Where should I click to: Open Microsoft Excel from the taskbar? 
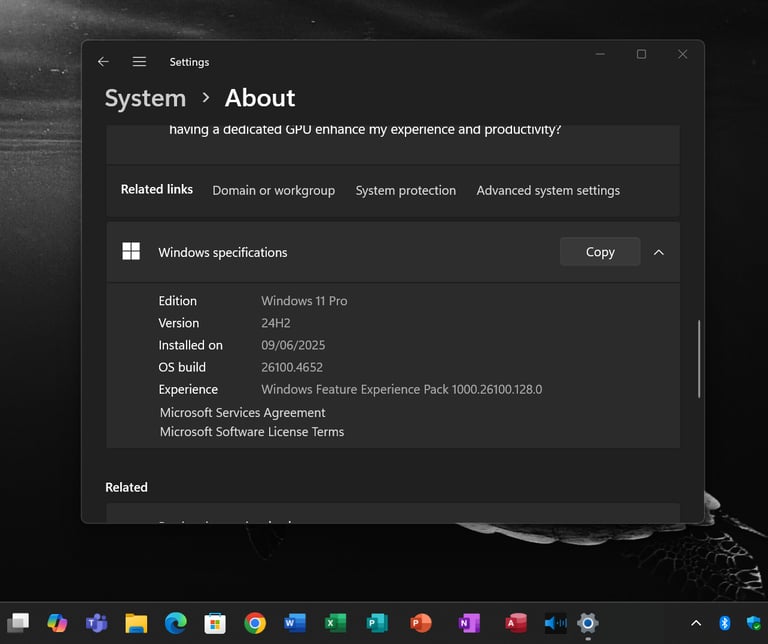(x=335, y=623)
